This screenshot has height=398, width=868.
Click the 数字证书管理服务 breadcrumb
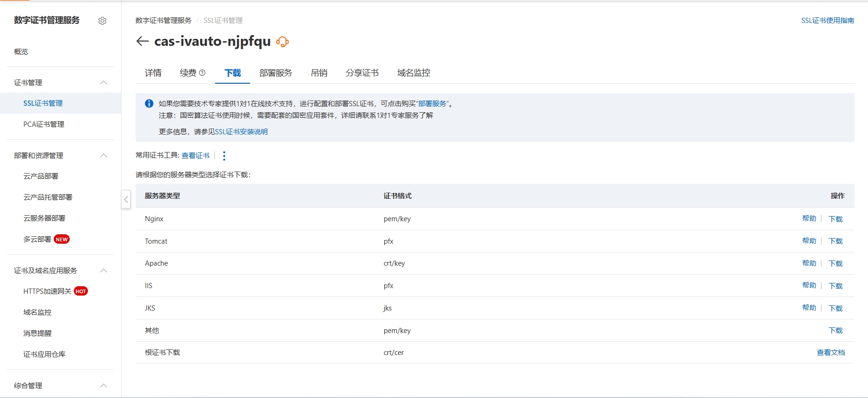[164, 21]
